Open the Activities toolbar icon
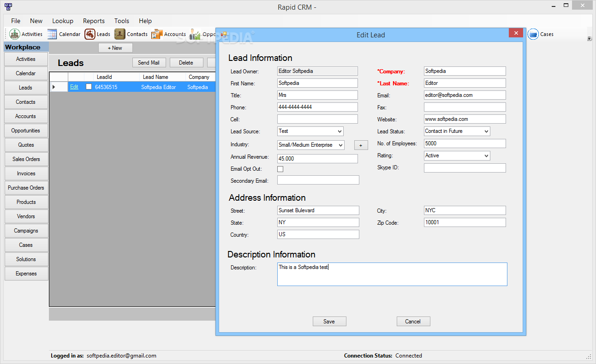This screenshot has width=596, height=364. pos(26,34)
